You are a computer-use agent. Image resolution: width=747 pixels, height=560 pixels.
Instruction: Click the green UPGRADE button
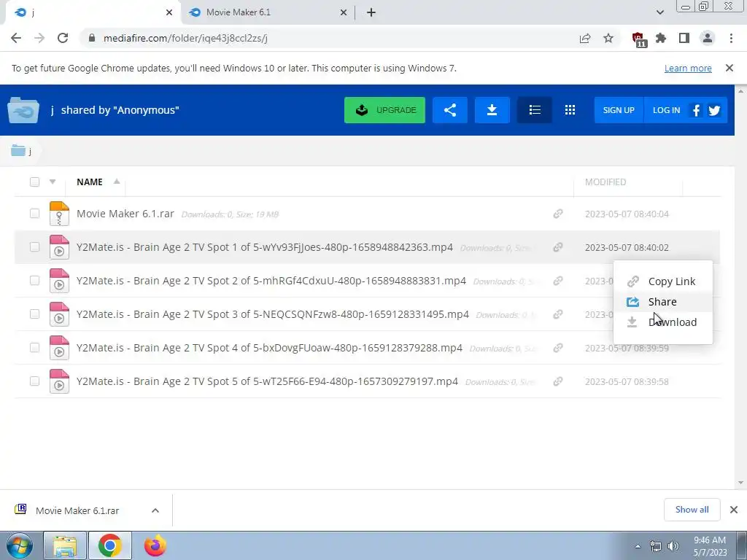[384, 110]
